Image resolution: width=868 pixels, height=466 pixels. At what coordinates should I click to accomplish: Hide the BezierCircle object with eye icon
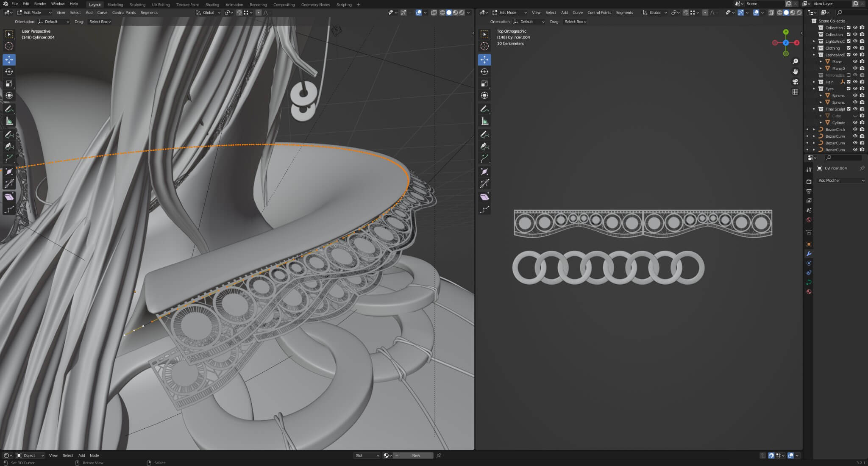click(855, 129)
